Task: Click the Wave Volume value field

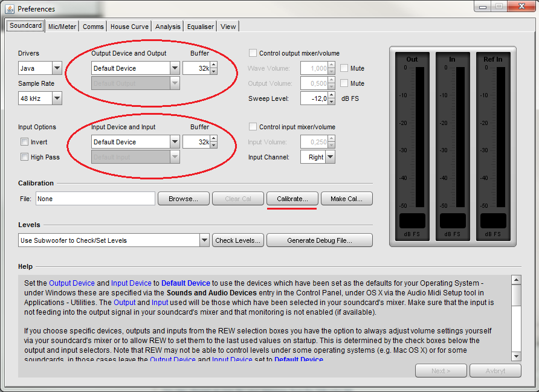Action: point(314,68)
